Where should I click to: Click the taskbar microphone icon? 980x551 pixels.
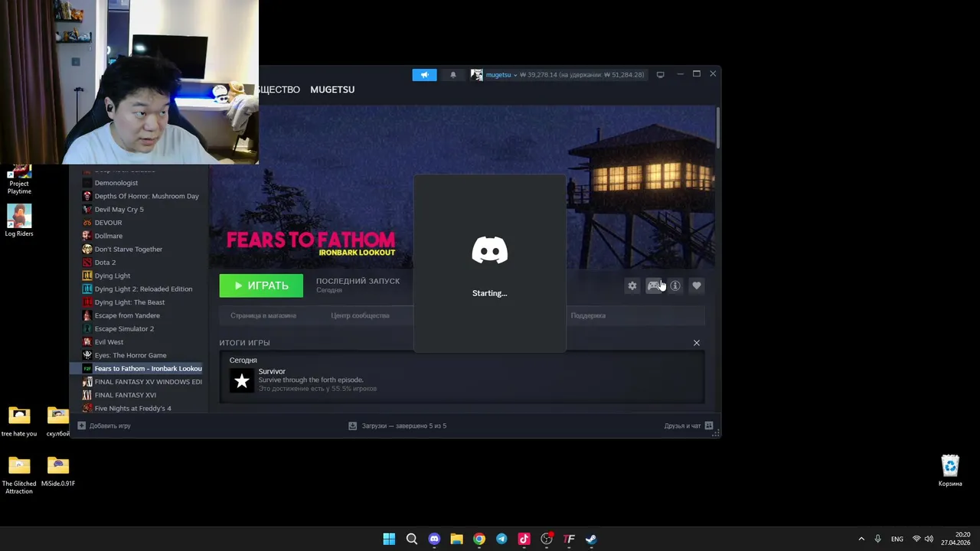(x=877, y=539)
